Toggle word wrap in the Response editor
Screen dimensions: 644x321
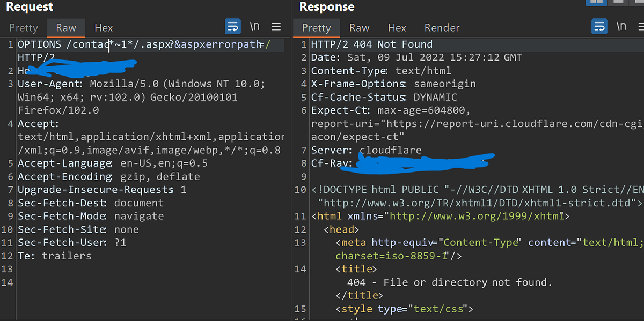tap(599, 25)
